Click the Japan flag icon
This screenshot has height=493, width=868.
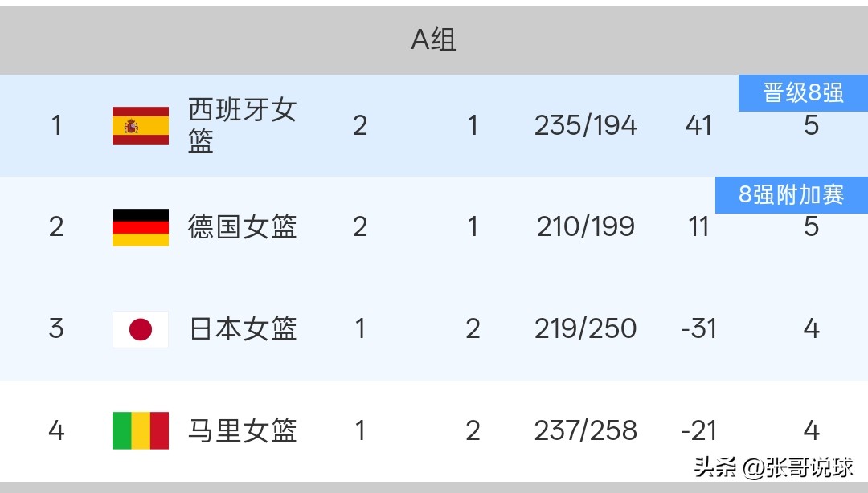tap(141, 329)
